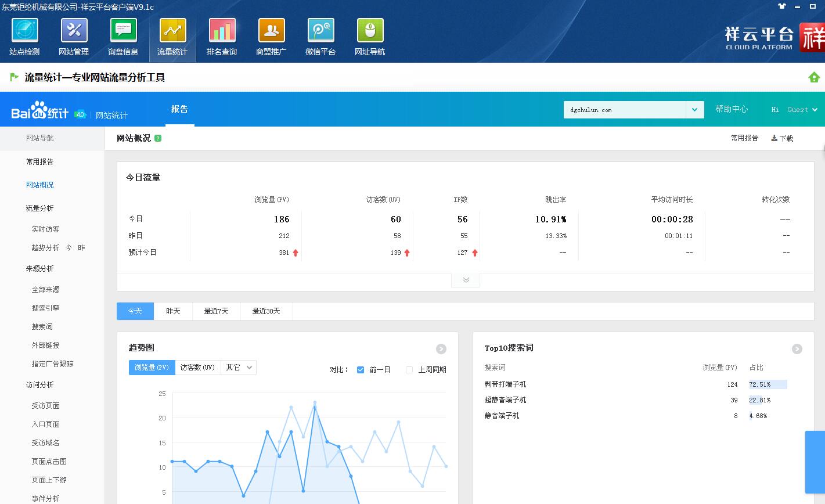
Task: Switch chart to 浏览量(PV) tab
Action: [x=152, y=368]
